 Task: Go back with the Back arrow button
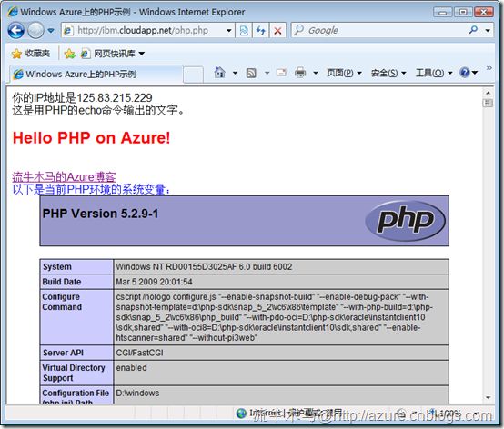click(15, 31)
